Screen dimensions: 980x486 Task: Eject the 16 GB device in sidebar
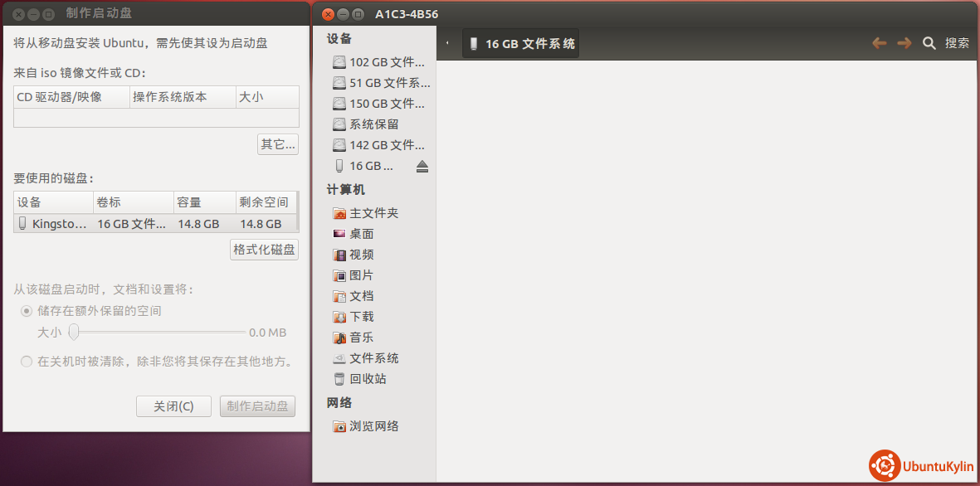click(x=422, y=167)
